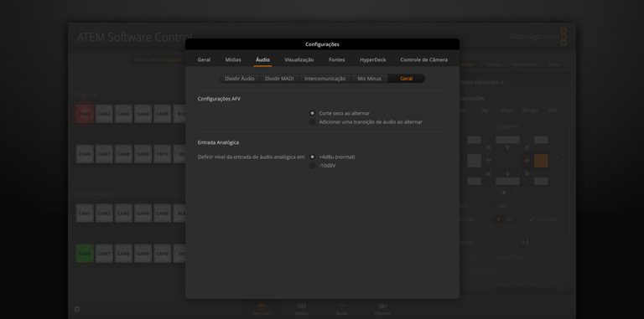Open the Áudio page icon at bottom
Image resolution: width=644 pixels, height=319 pixels.
(342, 309)
